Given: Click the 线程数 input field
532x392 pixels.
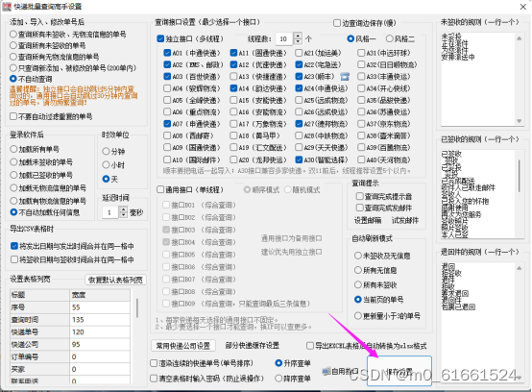Looking at the screenshot, I should pyautogui.click(x=284, y=39).
